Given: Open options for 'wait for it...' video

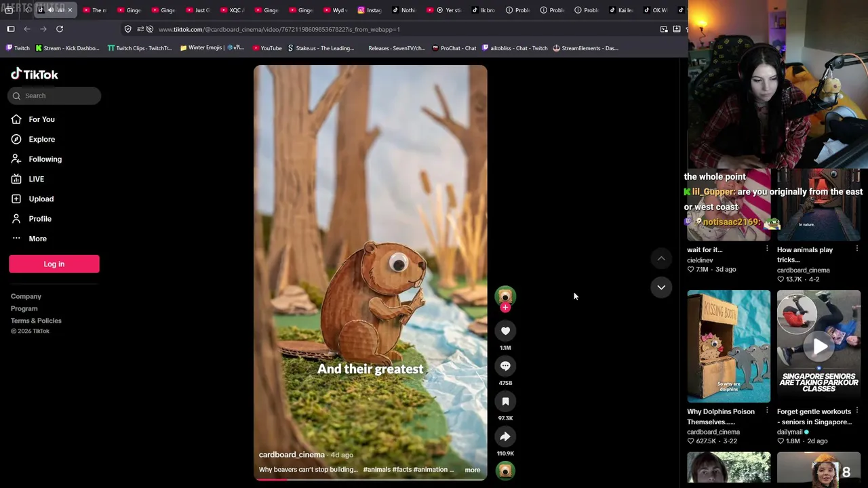Looking at the screenshot, I should pyautogui.click(x=767, y=249).
